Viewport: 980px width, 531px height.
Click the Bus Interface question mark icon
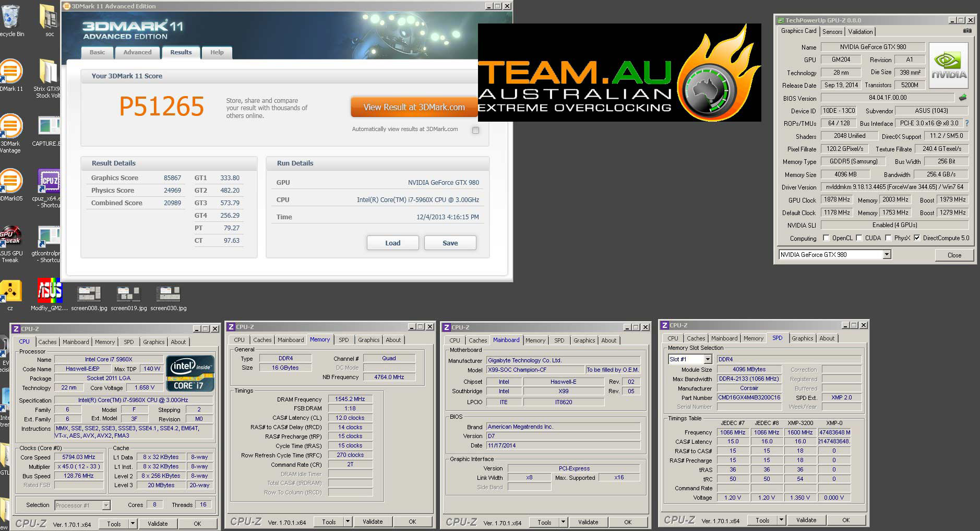967,123
